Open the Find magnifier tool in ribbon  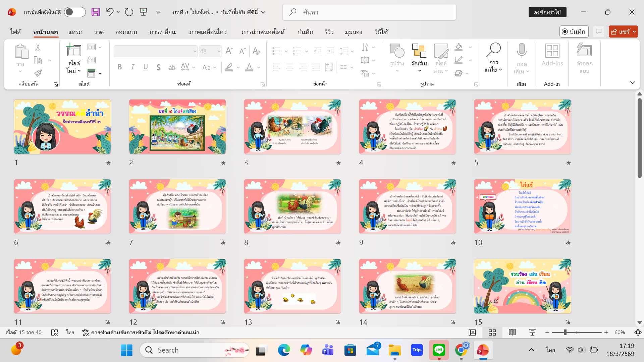click(x=493, y=50)
